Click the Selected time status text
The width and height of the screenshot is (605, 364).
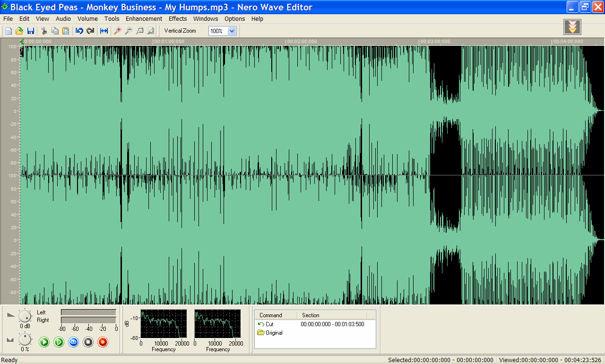click(441, 360)
